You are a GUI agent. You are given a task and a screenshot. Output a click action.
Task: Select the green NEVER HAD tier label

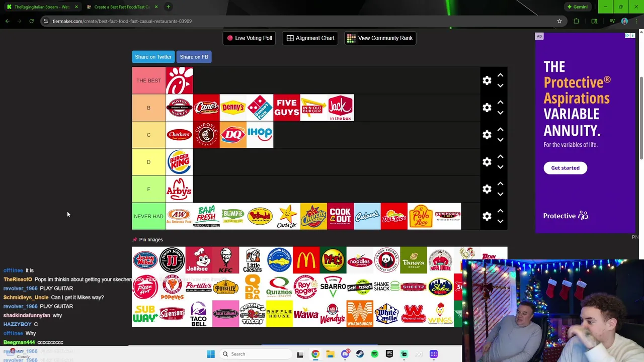pyautogui.click(x=148, y=216)
